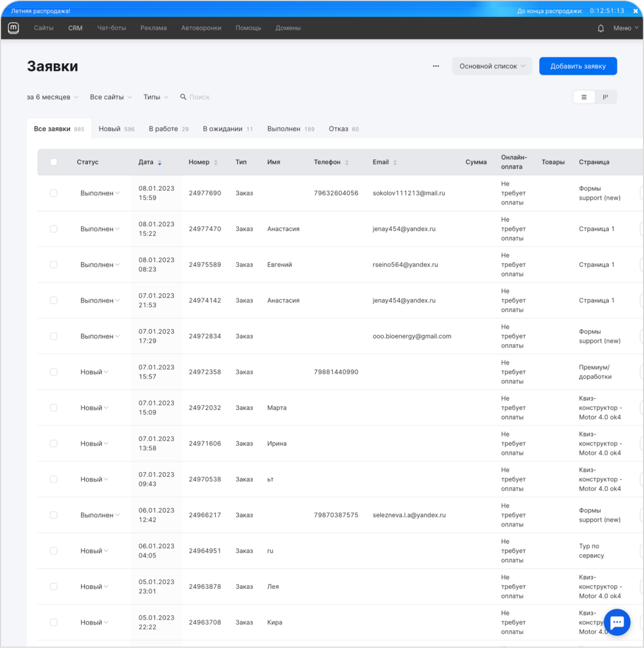Viewport: 644px width, 648px height.
Task: Tick the select-all checkbox in table header
Action: [53, 162]
